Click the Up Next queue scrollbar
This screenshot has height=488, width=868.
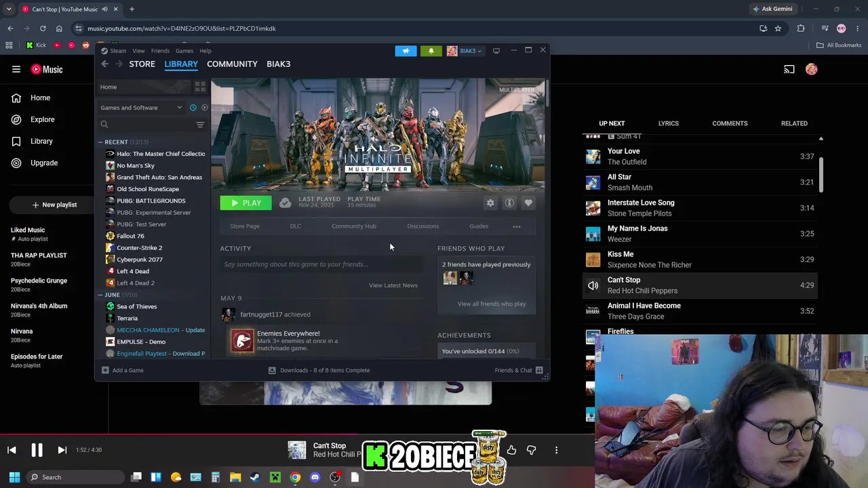821,175
